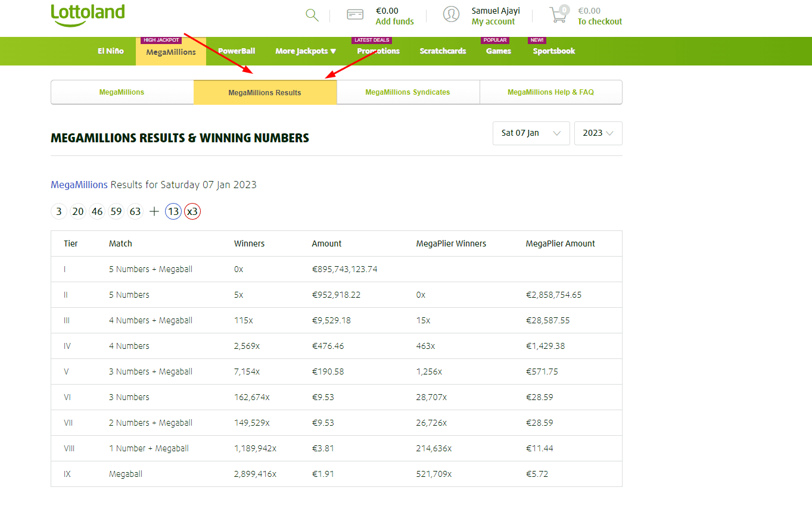Open the Sat 07 Jan date dropdown
Viewport: 812px width, 512px height.
point(531,133)
